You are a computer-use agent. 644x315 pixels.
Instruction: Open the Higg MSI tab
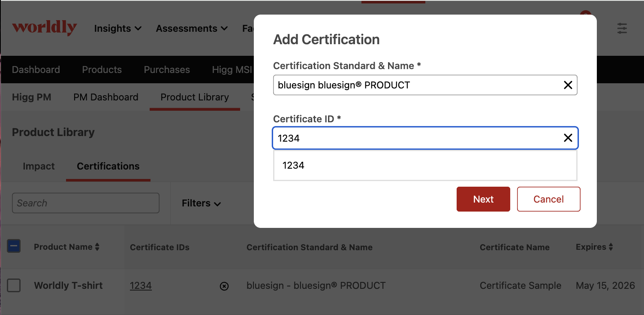[232, 70]
